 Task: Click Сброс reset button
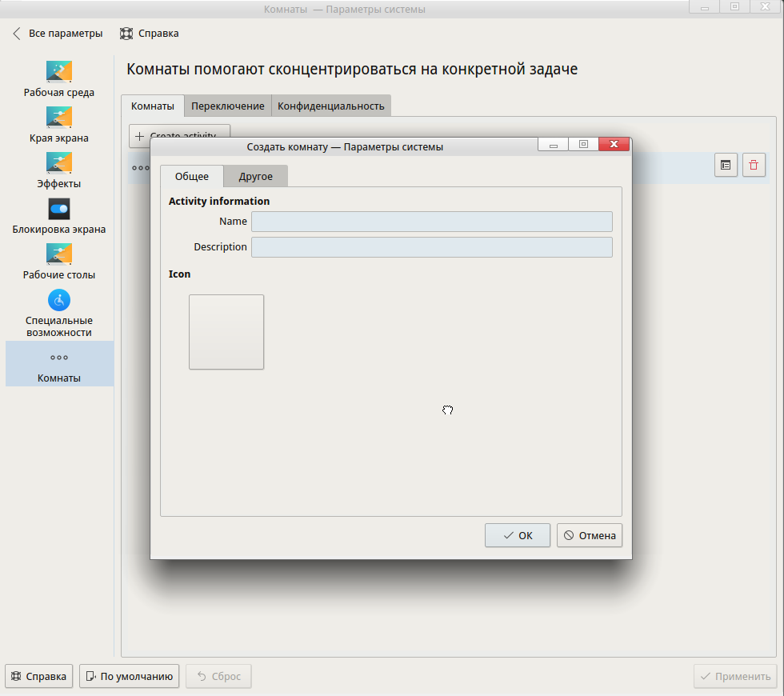(x=218, y=676)
